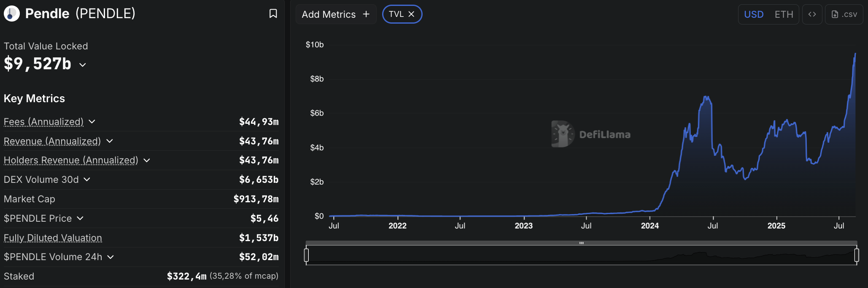Expand the DEX Volume 30d row

click(87, 179)
